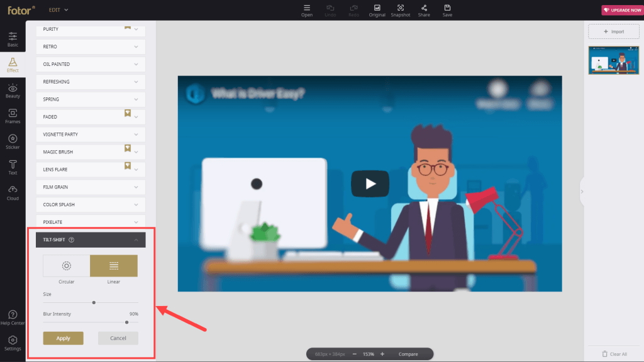
Task: Select the imported image thumbnail
Action: (x=614, y=60)
